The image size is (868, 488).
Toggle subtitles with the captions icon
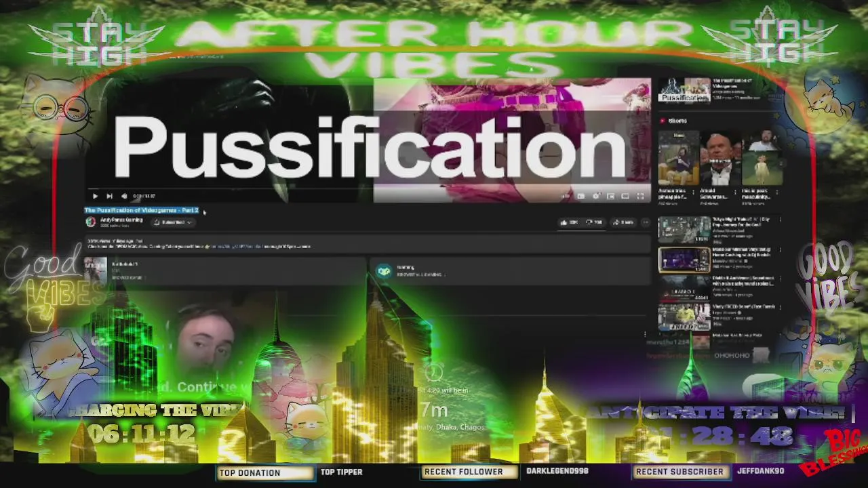(x=581, y=197)
